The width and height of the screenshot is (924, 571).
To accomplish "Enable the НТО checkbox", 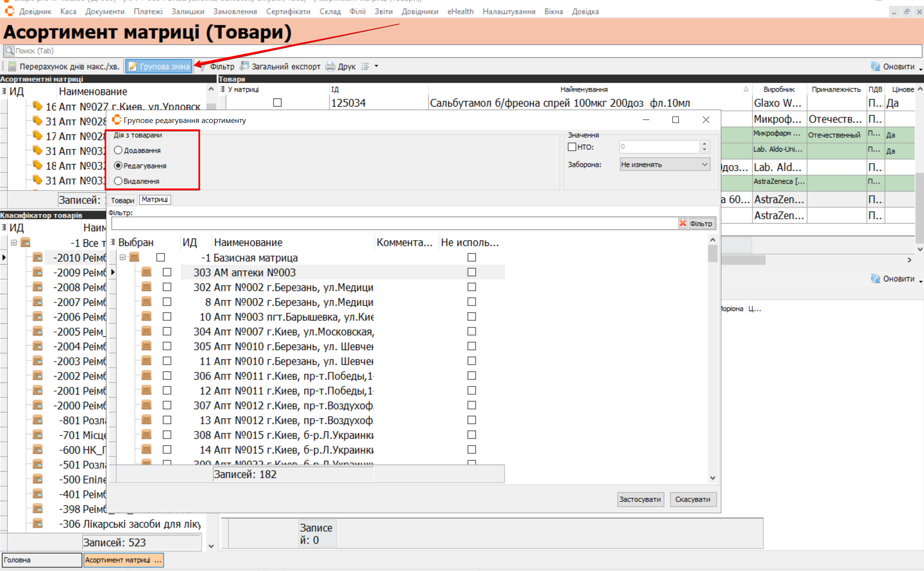I will [572, 147].
